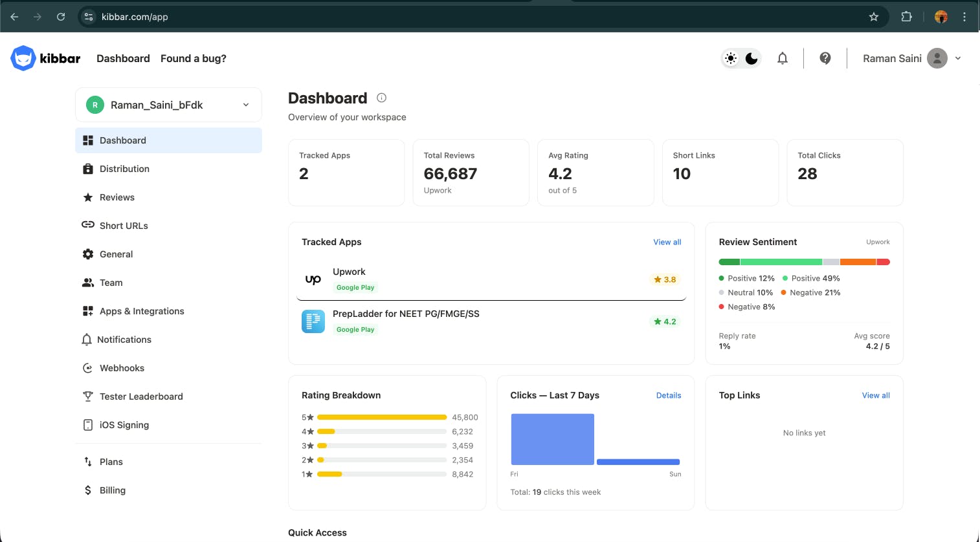Open browser extensions puzzle icon
980x542 pixels.
(x=906, y=17)
